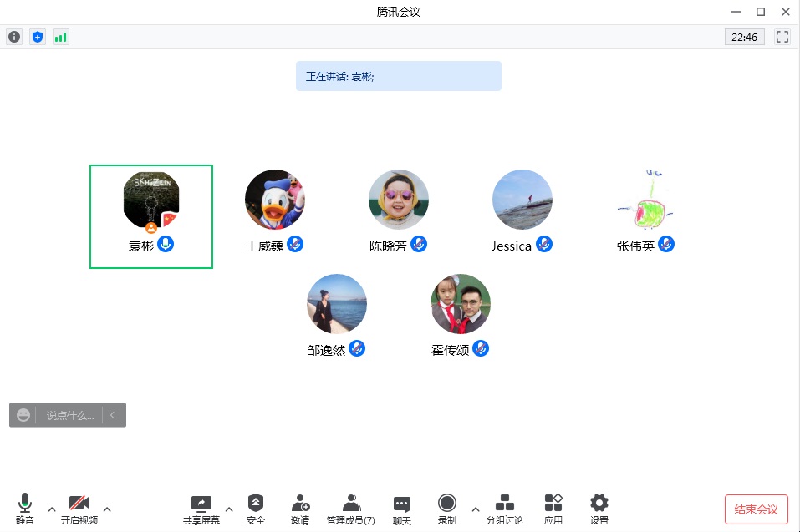Click the name label 王威巍
800x532 pixels.
(265, 246)
